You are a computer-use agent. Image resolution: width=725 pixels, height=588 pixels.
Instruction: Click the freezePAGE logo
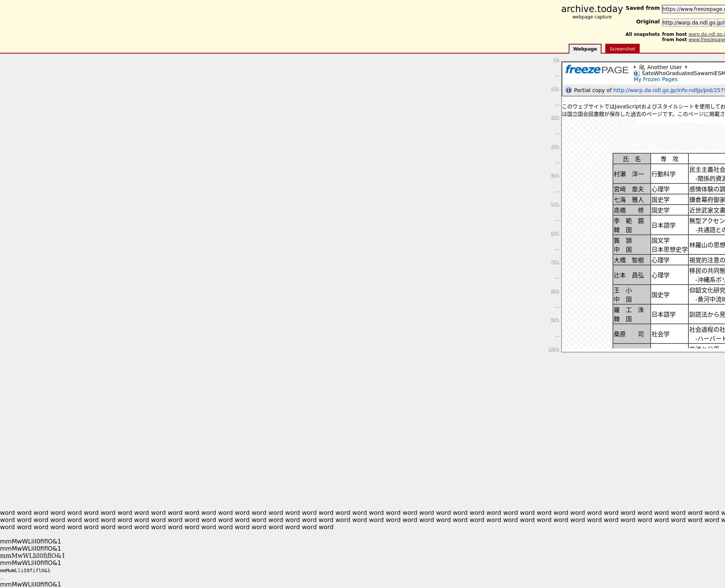click(x=597, y=70)
